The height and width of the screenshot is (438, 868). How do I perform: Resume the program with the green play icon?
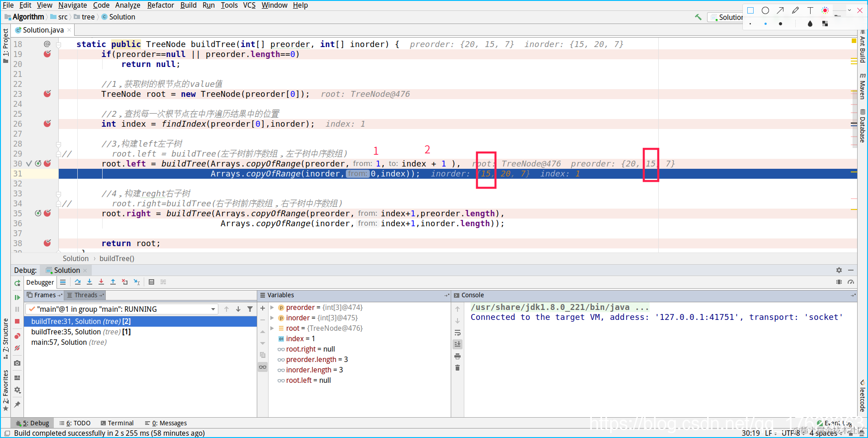(17, 297)
